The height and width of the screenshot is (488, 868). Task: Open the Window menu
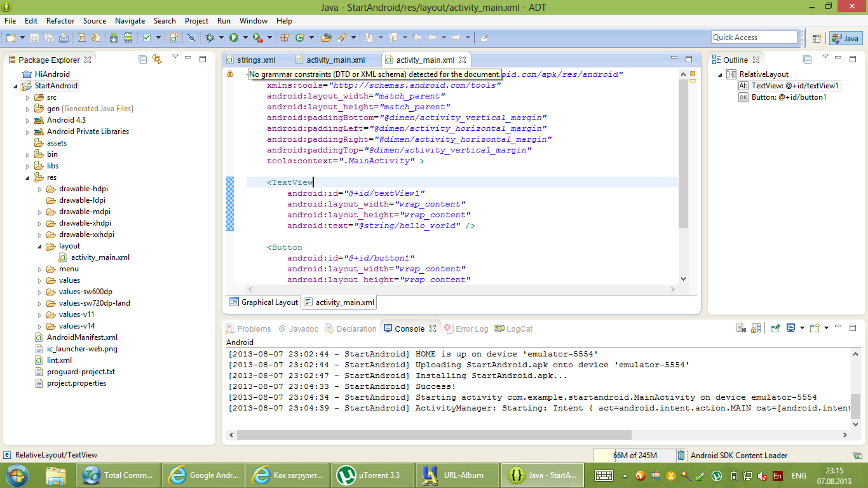(254, 21)
